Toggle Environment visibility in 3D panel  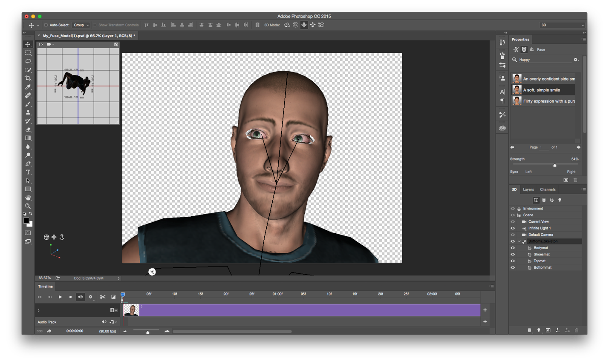(513, 208)
